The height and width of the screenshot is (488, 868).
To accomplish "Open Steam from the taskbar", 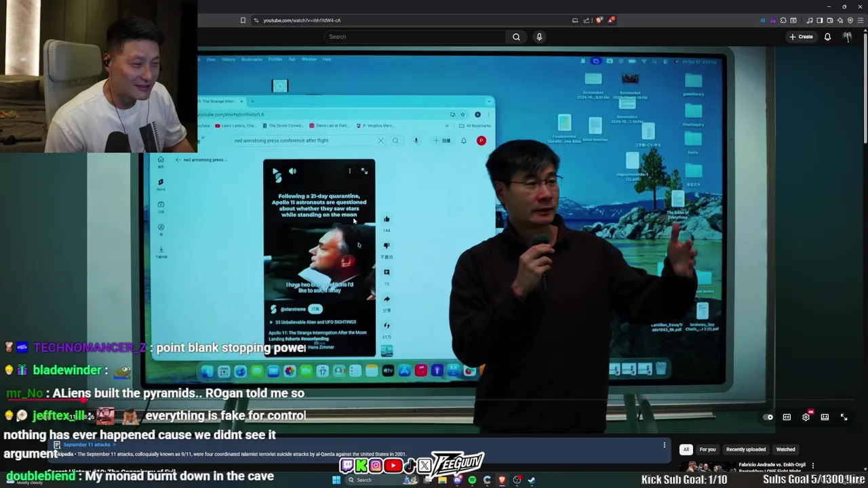I will coord(531,480).
